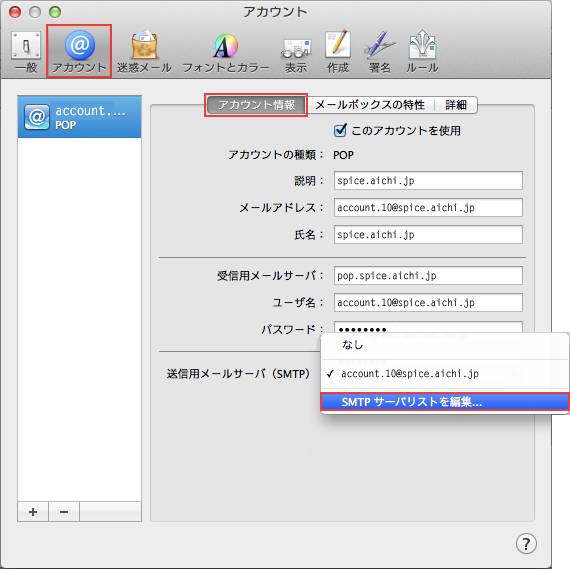This screenshot has width=570, height=569.
Task: Open the 署名 signatures preferences
Action: point(380,52)
